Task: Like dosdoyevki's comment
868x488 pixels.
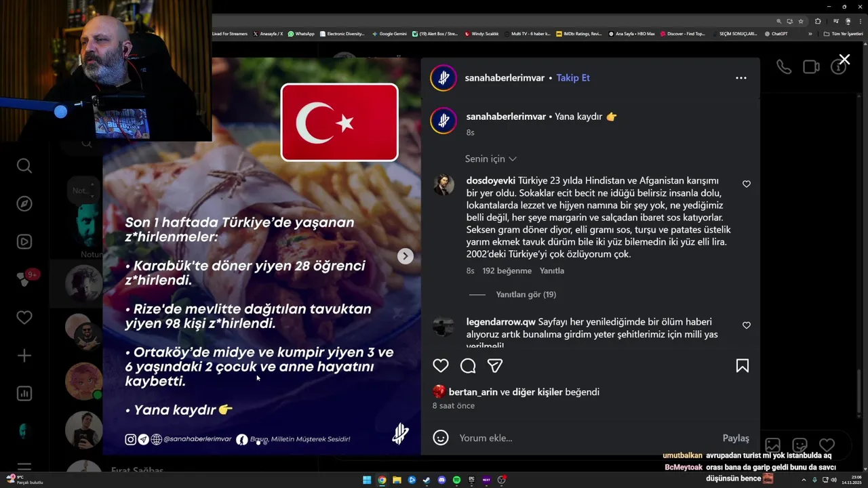Action: click(x=747, y=184)
